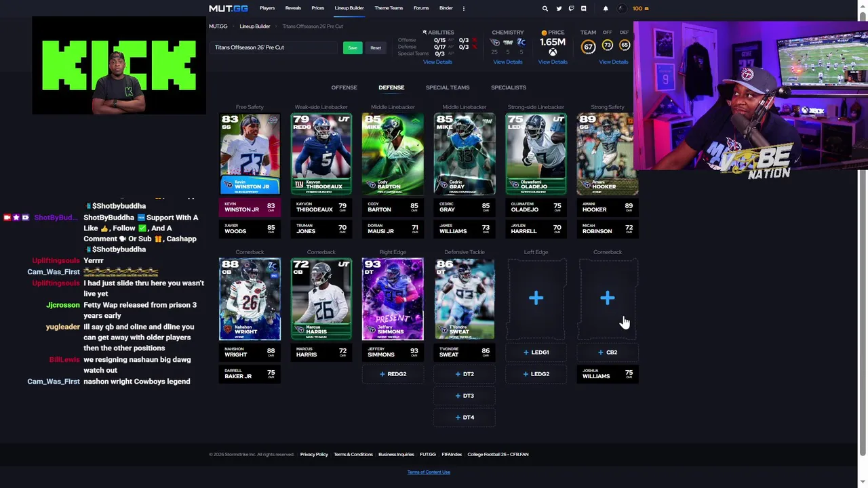Open the Cedric Gray 85 card
This screenshot has width=868, height=488.
[x=464, y=154]
